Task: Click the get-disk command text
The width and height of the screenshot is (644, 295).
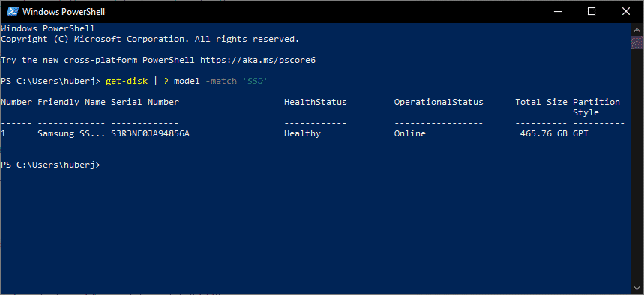Action: tap(127, 82)
